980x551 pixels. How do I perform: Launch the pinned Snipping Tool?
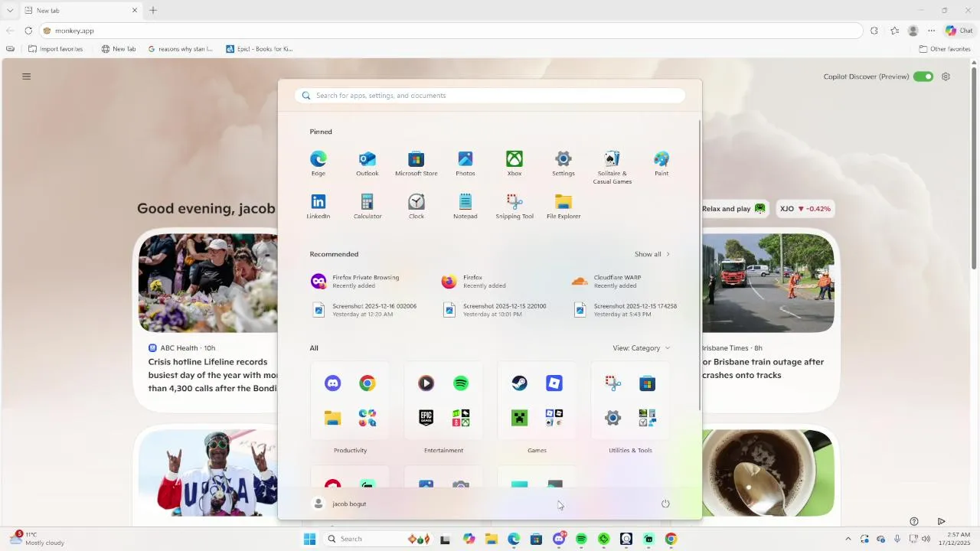(x=514, y=206)
